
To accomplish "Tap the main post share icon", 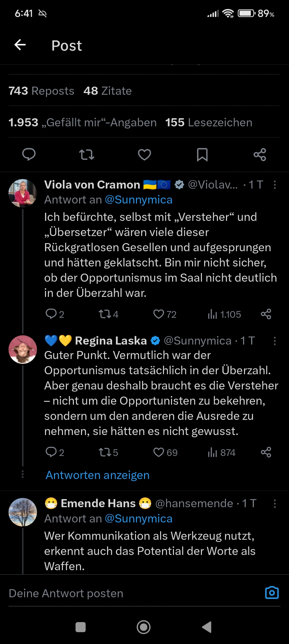I will (260, 155).
